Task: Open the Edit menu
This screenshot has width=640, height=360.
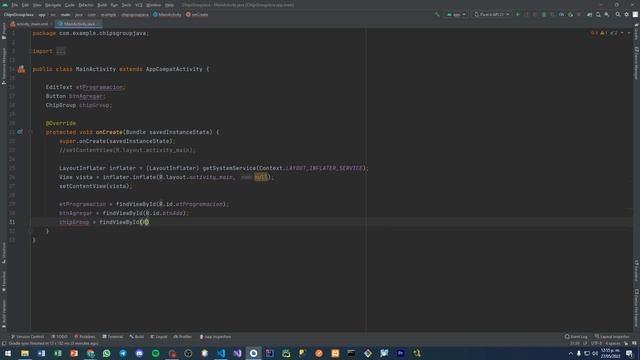Action: [25, 5]
